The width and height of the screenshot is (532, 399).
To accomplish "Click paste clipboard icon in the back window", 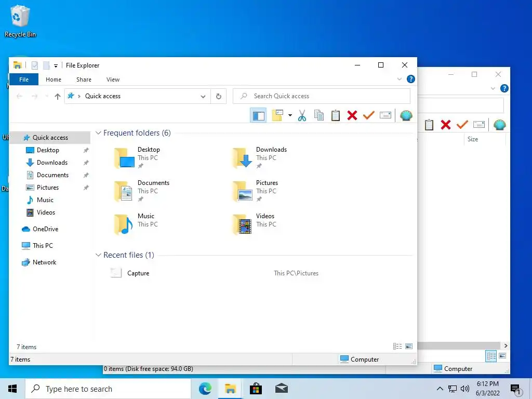I will (429, 125).
